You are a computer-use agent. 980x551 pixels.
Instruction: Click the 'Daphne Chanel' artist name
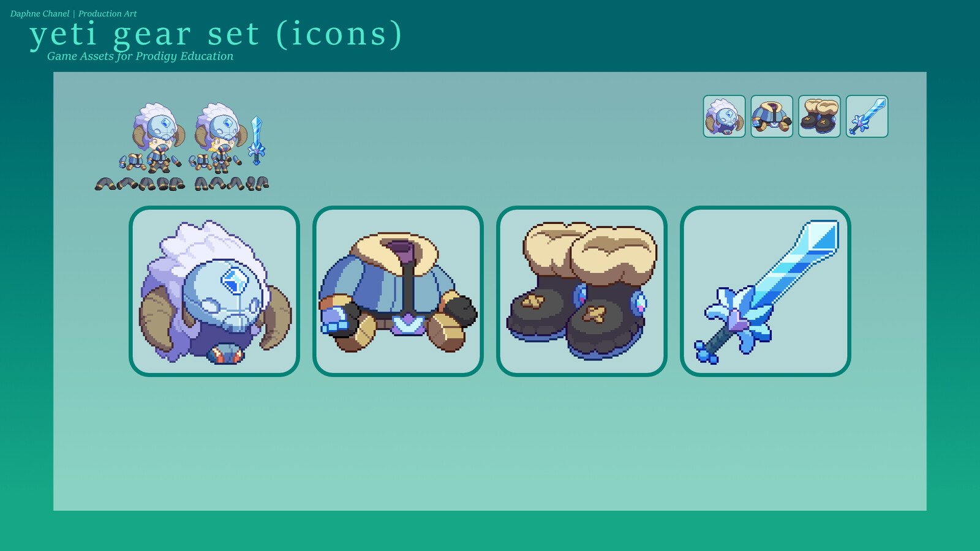click(x=40, y=13)
